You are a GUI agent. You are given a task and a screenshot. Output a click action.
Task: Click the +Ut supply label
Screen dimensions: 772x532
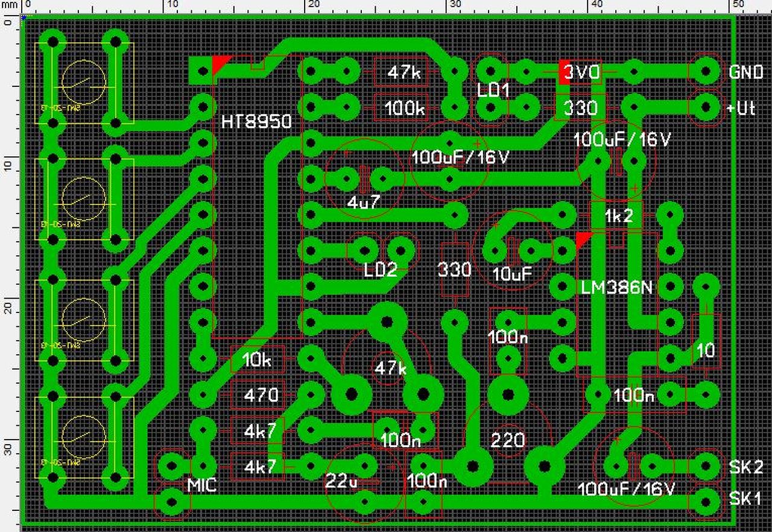tap(741, 110)
